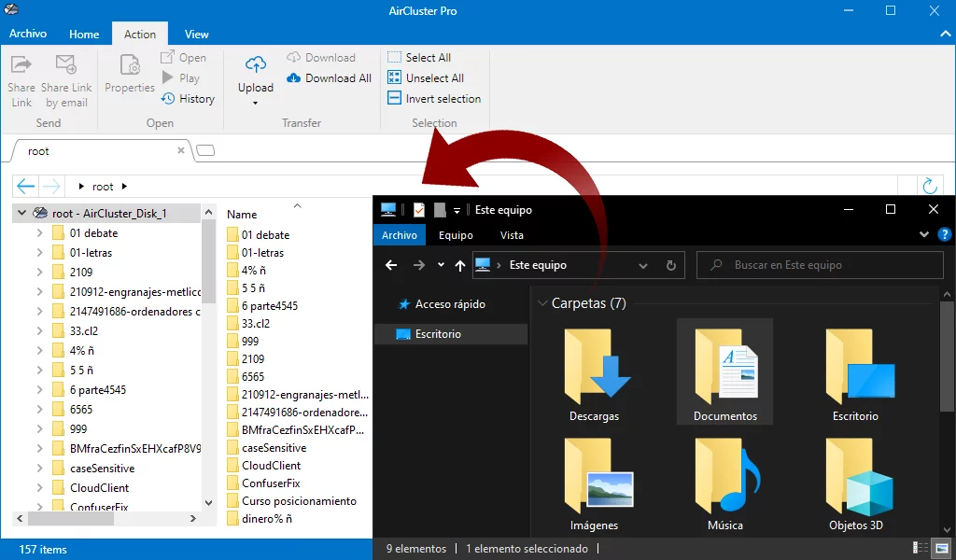Image resolution: width=956 pixels, height=560 pixels.
Task: Go back with the blue arrow
Action: point(26,186)
